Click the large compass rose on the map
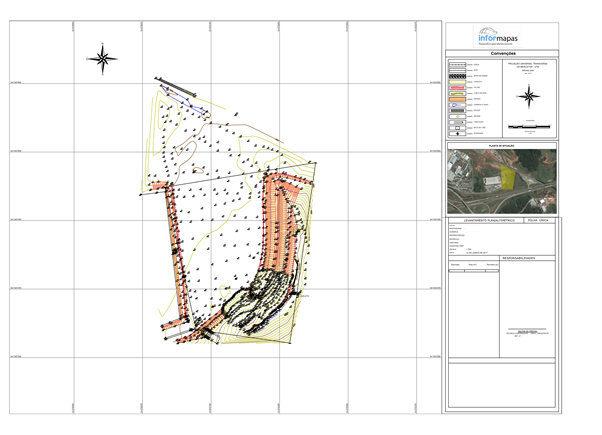602x435 pixels. 102,59
